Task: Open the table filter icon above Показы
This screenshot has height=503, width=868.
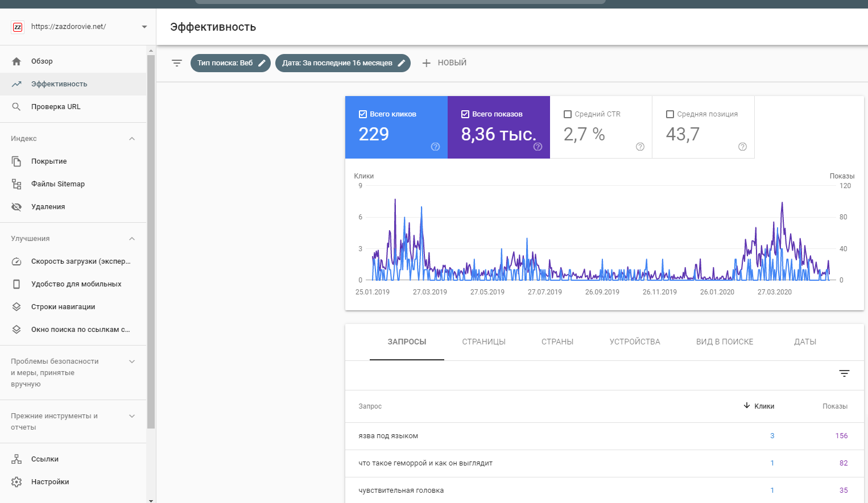Action: click(x=844, y=373)
